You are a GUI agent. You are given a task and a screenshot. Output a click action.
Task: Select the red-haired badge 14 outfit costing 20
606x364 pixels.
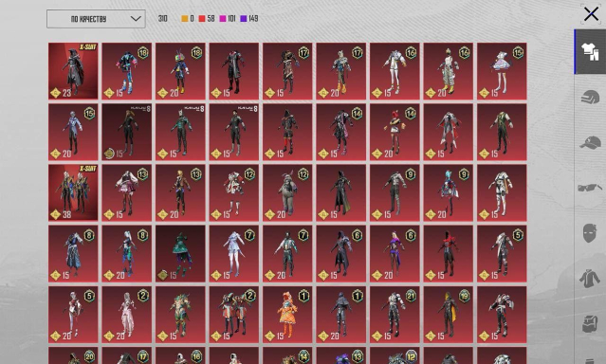pos(395,132)
